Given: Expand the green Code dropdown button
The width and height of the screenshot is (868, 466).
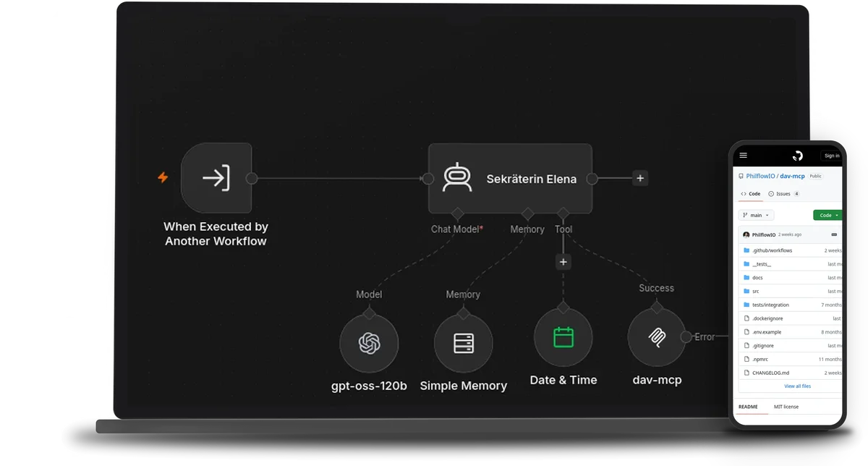Looking at the screenshot, I should point(828,215).
